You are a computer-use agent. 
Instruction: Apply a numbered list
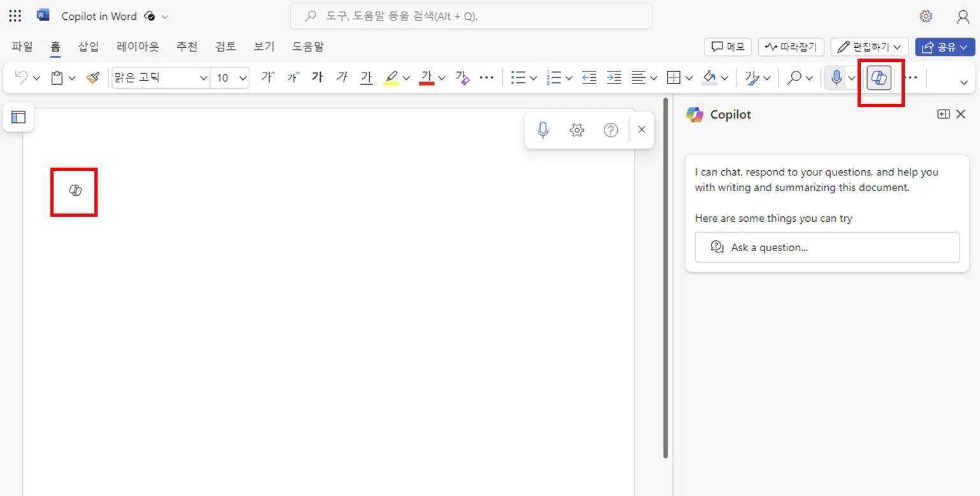pyautogui.click(x=553, y=78)
